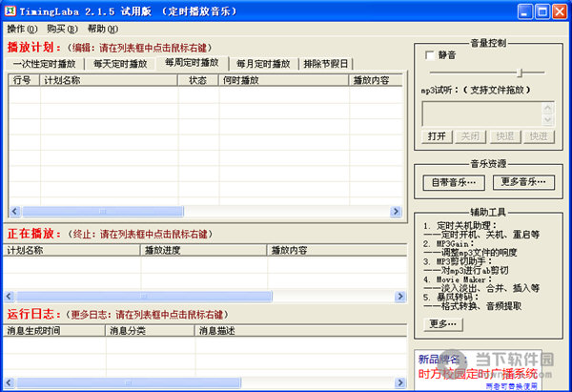Click now-playing list right scroll arrow
The width and height of the screenshot is (572, 392).
click(x=400, y=296)
